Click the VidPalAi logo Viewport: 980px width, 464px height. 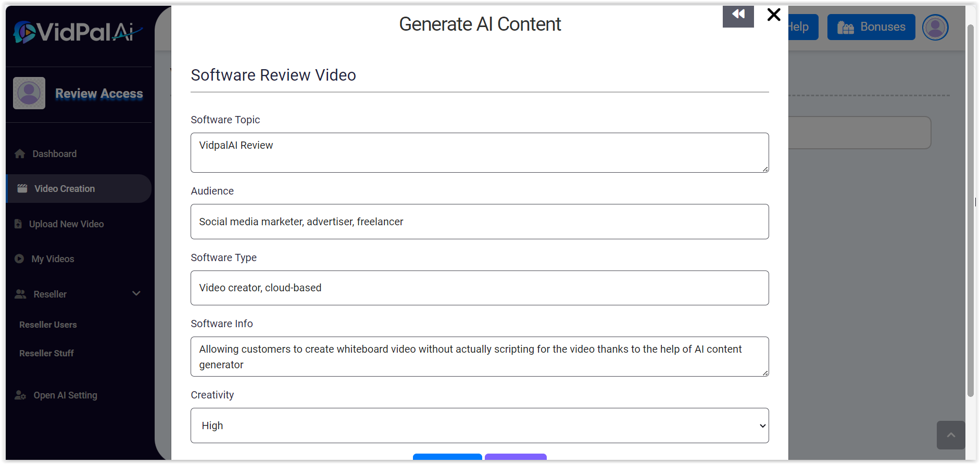pos(78,32)
